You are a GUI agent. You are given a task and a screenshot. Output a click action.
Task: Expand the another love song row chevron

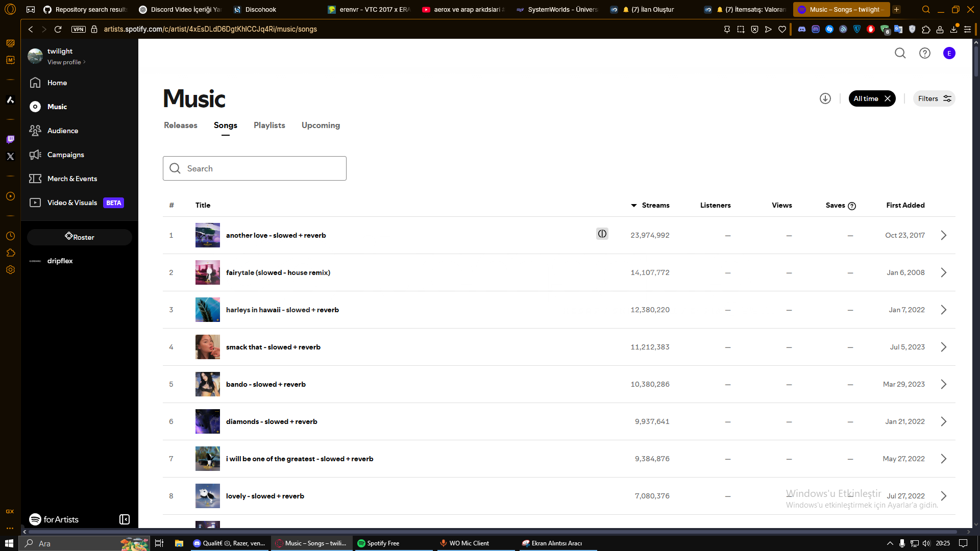[944, 235]
